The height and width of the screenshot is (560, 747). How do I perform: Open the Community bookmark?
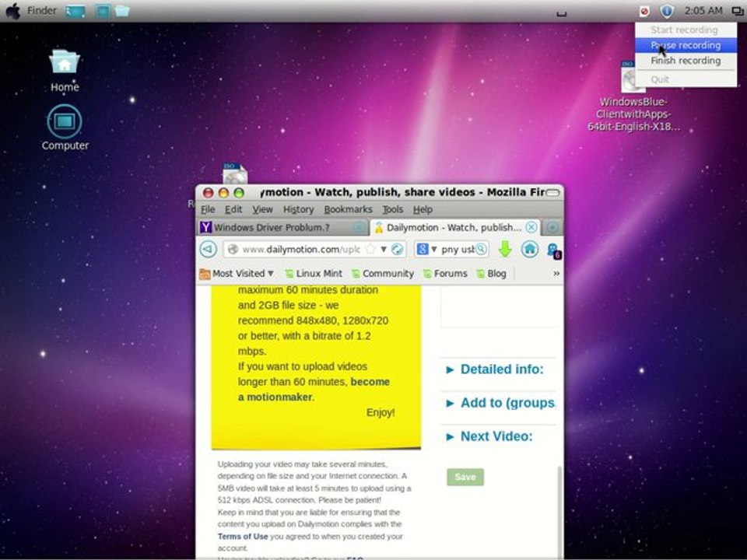coord(383,273)
